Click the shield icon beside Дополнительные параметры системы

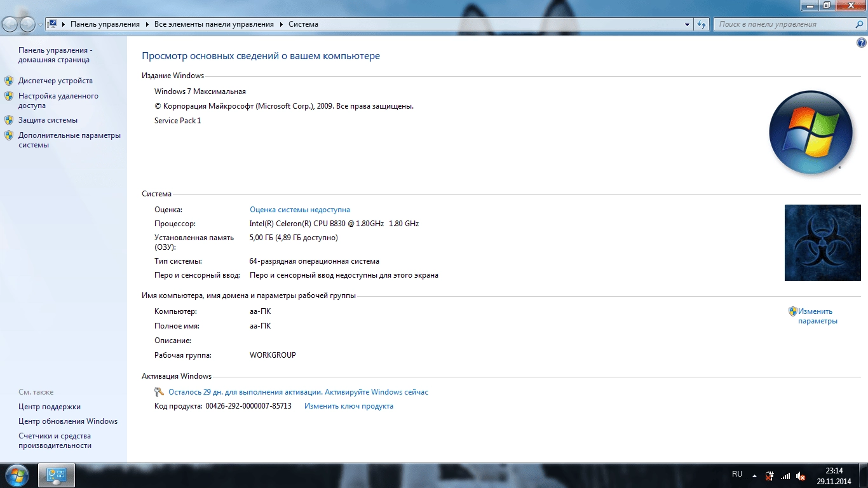point(9,135)
